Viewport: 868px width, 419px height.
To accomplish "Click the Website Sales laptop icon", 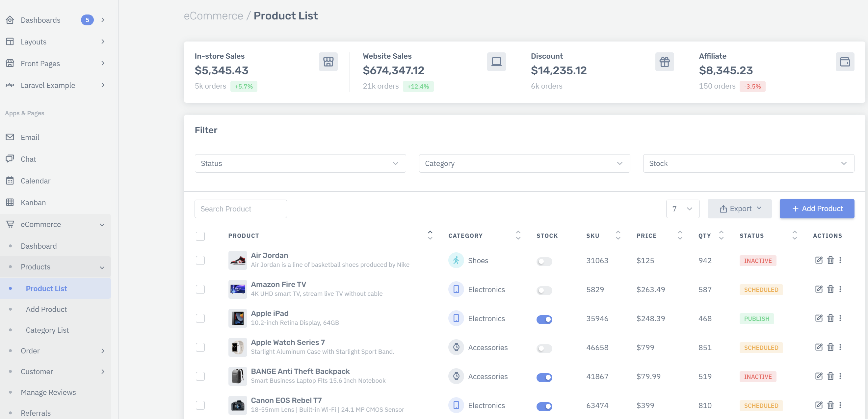I will pyautogui.click(x=496, y=62).
